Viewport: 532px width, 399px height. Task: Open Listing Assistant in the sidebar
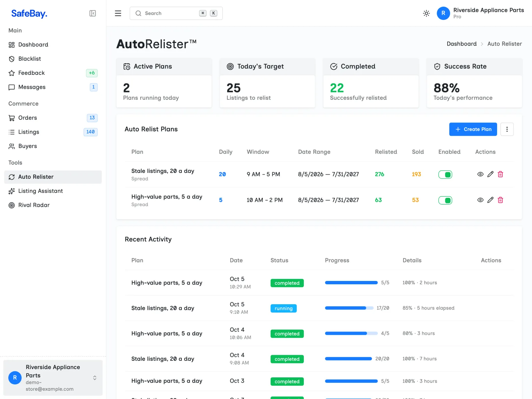53,191
